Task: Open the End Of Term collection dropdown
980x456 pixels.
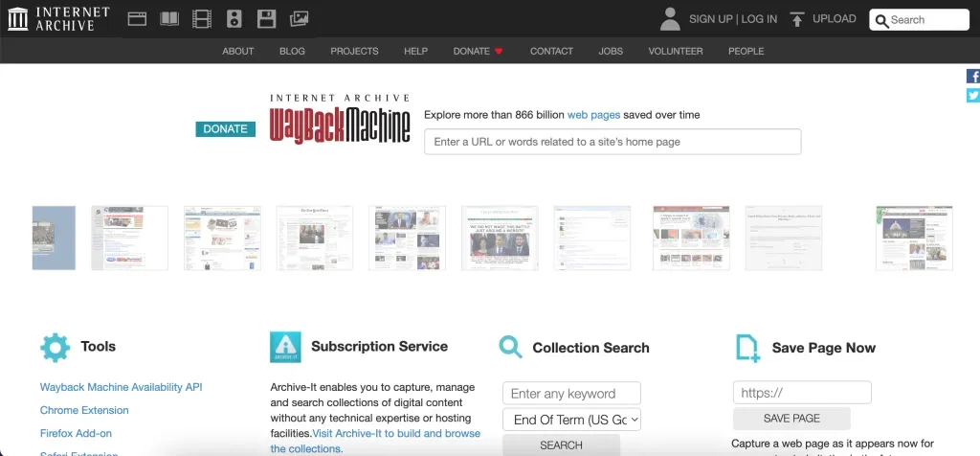Action: point(572,420)
